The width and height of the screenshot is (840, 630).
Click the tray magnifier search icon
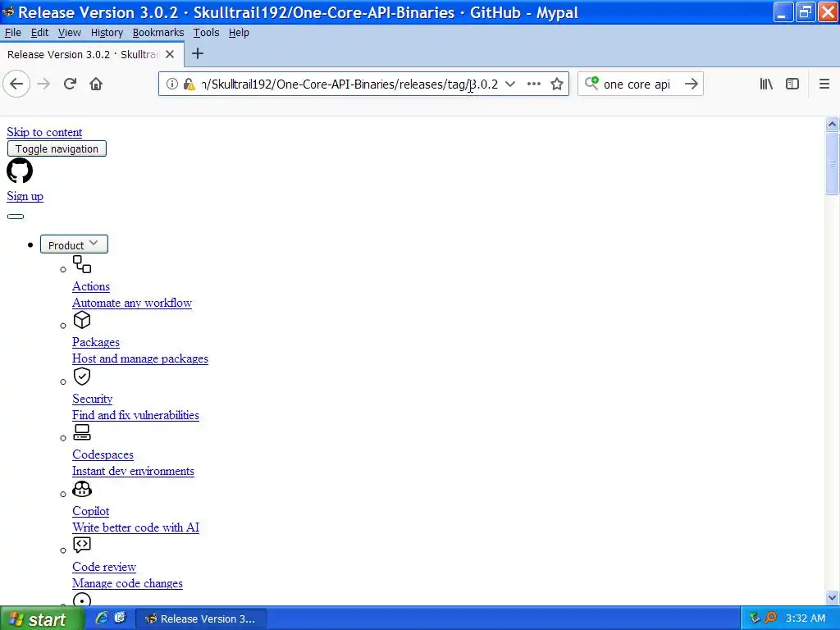pos(771,619)
